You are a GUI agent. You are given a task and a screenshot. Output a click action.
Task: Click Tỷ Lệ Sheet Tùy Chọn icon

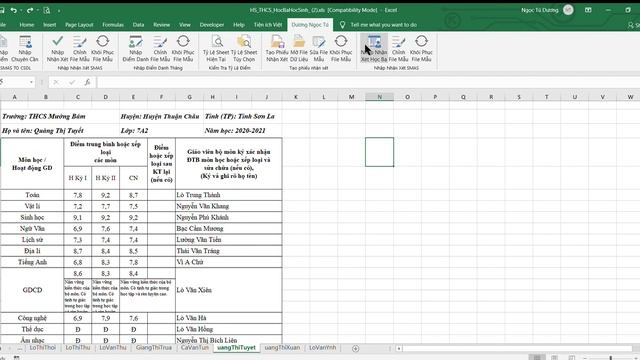click(244, 48)
